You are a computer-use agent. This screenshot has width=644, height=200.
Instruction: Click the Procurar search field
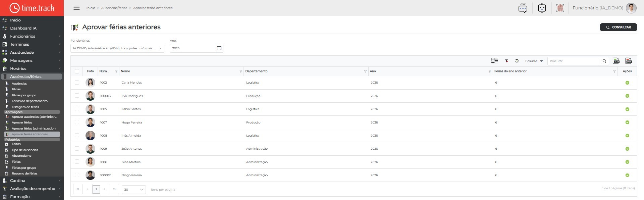[574, 61]
